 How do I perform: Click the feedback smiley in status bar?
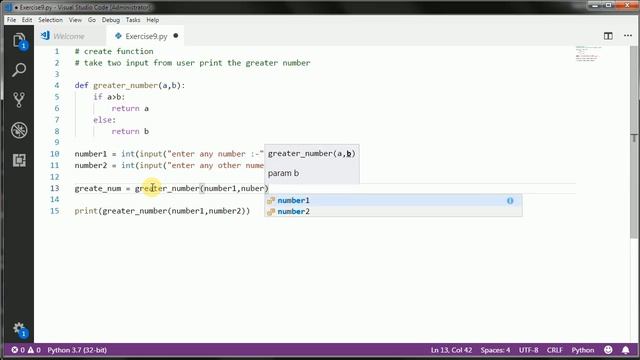coord(608,350)
